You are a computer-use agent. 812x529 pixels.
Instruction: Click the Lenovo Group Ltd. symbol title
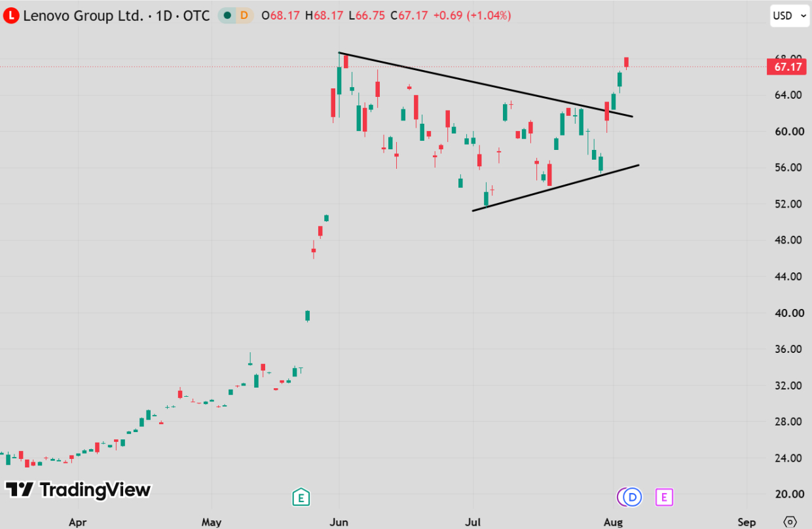coord(83,16)
